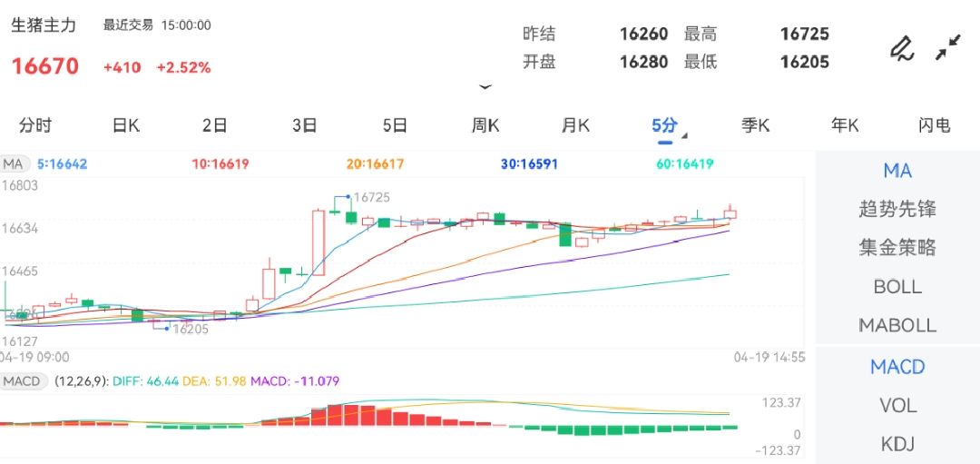This screenshot has height=464, width=980.
Task: Select the 2日 period tab
Action: pos(215,125)
